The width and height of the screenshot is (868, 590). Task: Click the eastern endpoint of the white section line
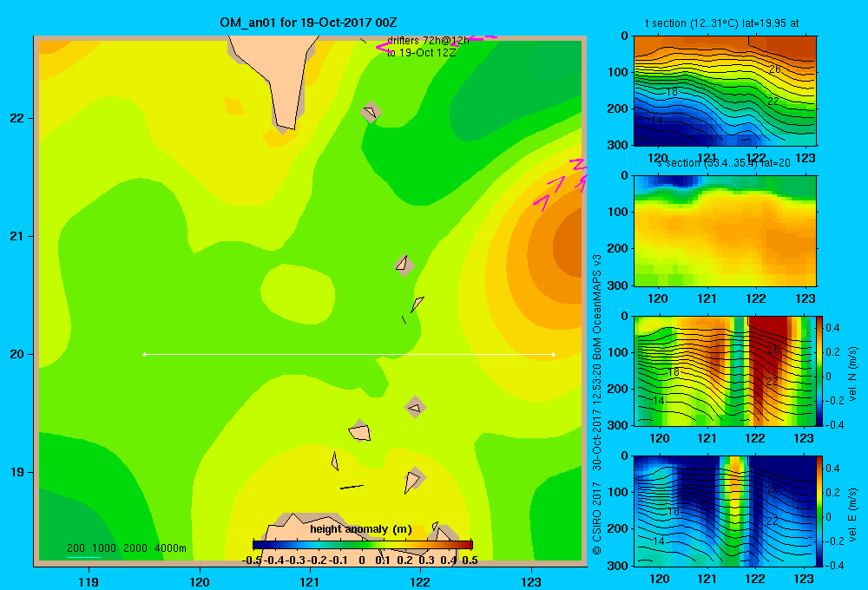[554, 354]
